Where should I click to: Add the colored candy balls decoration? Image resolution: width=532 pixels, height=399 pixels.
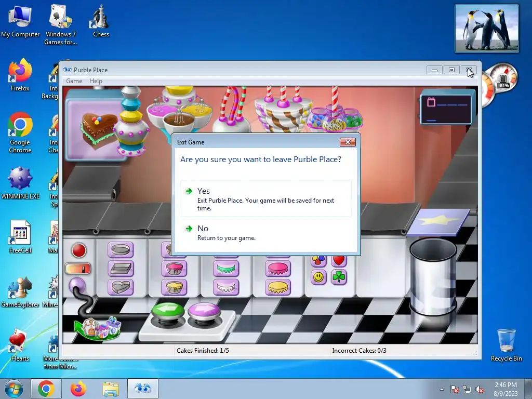click(x=318, y=261)
